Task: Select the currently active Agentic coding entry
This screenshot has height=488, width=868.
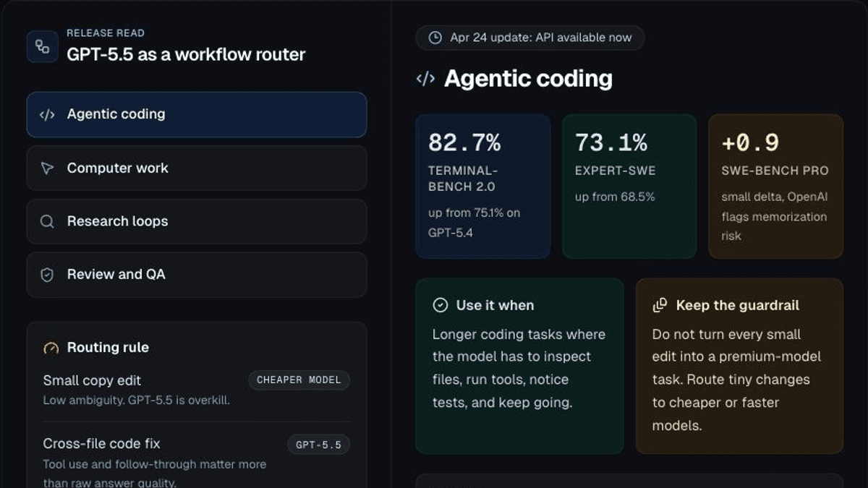Action: pyautogui.click(x=196, y=114)
